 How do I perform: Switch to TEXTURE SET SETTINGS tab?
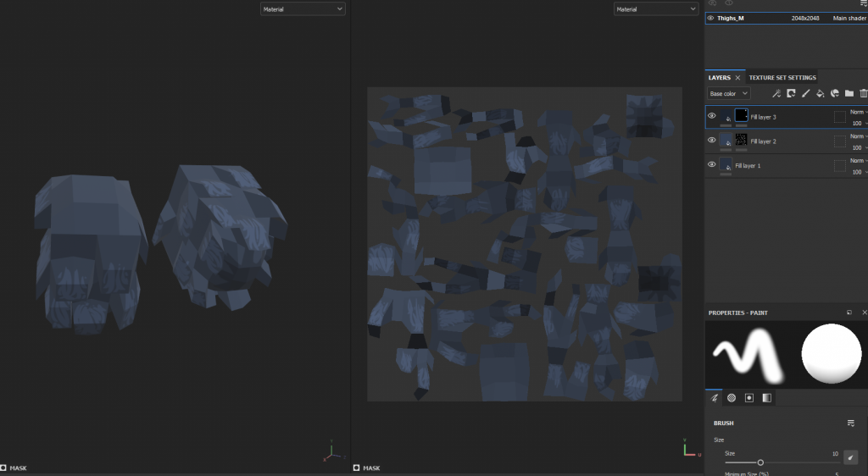click(x=782, y=78)
